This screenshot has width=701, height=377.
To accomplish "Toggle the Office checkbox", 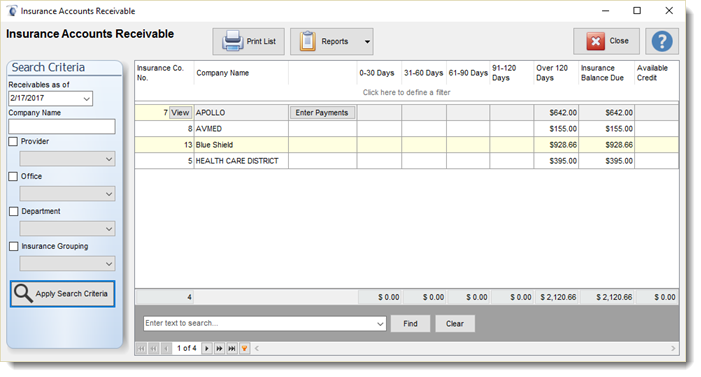I will pos(13,176).
